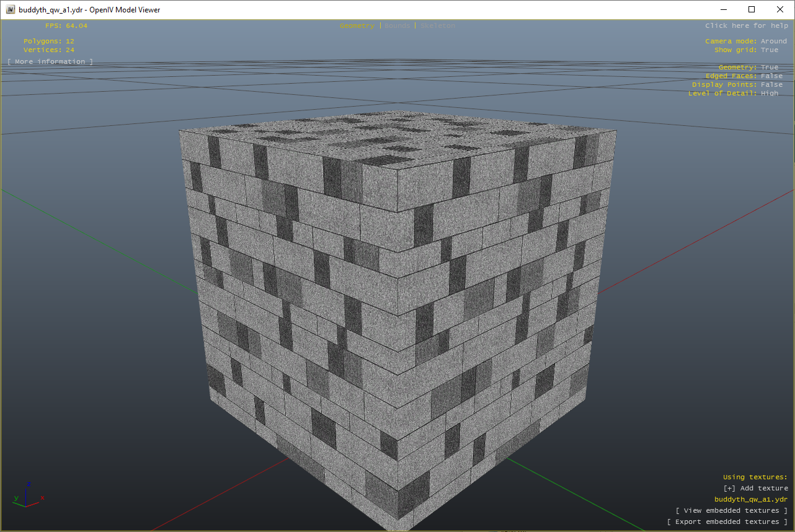Close the OpenIV Model Viewer window
The width and height of the screenshot is (795, 532).
tap(780, 9)
